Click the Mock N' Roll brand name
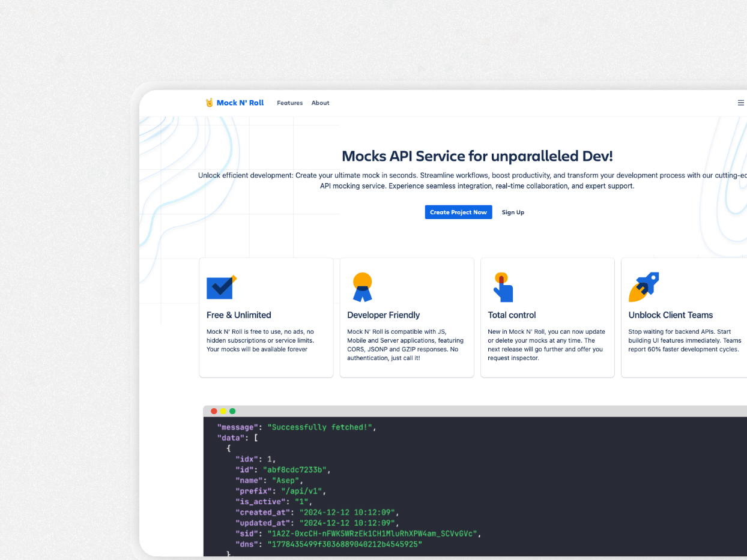 pos(240,103)
